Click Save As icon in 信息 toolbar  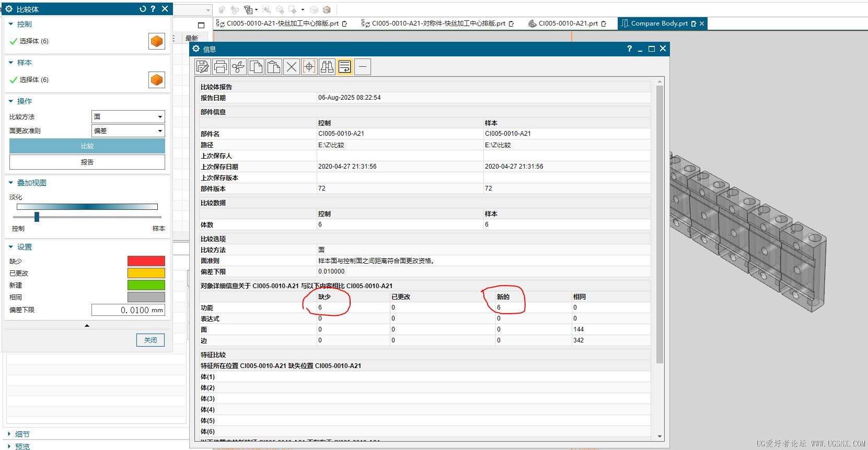tap(203, 67)
